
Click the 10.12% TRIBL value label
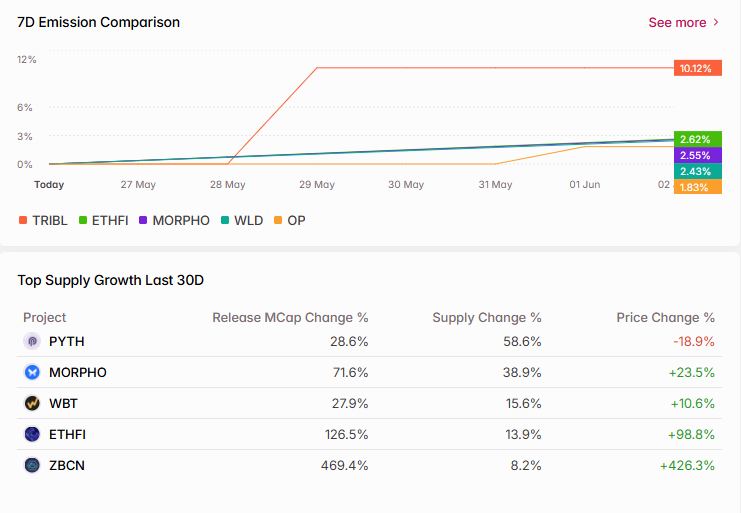(x=698, y=68)
